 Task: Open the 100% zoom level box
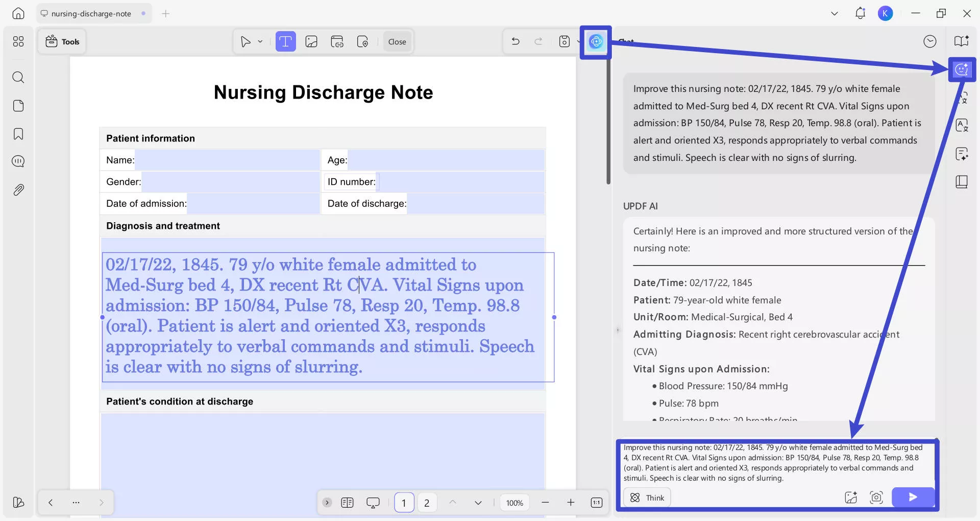514,503
